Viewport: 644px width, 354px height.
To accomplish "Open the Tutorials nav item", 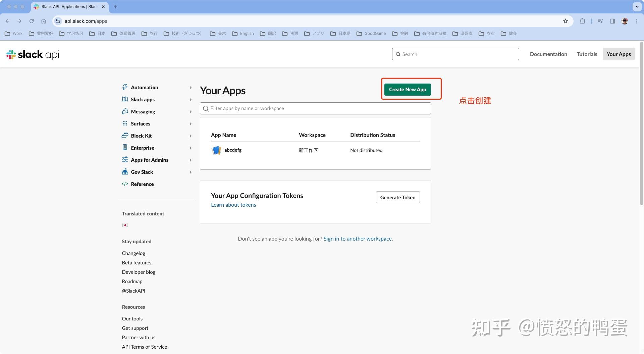I will coord(587,54).
